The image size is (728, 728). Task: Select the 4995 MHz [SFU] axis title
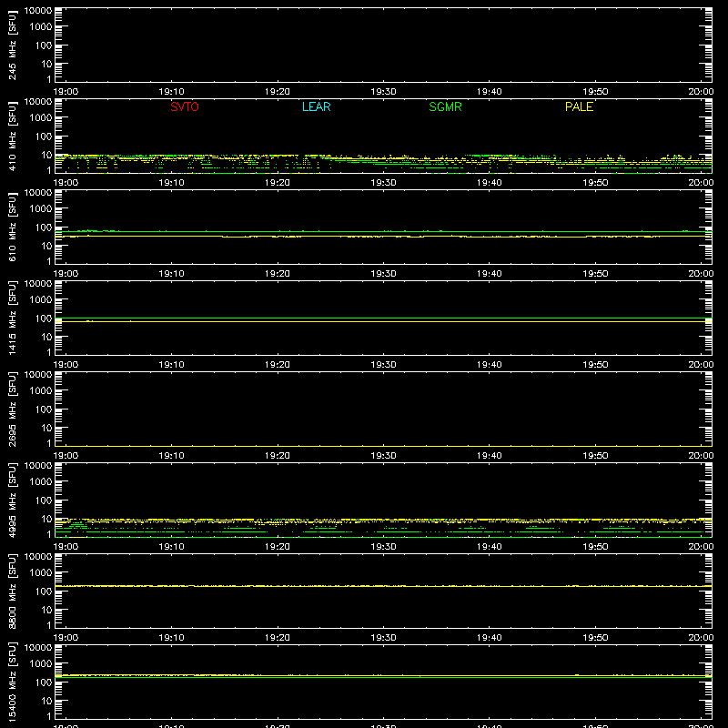(x=12, y=500)
